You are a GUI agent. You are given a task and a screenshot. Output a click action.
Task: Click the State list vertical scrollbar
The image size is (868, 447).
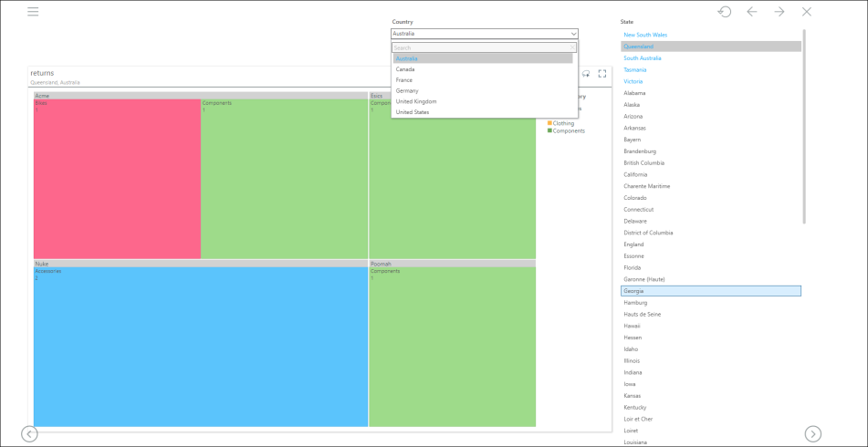tap(804, 128)
